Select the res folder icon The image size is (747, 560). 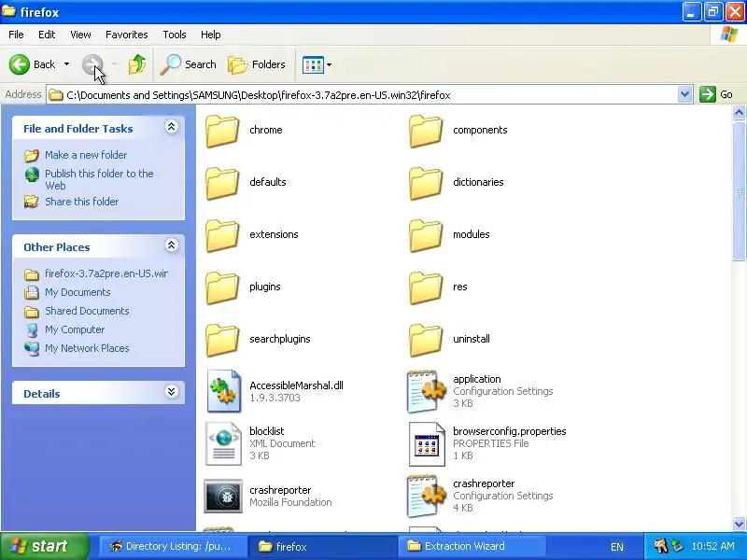pyautogui.click(x=426, y=287)
